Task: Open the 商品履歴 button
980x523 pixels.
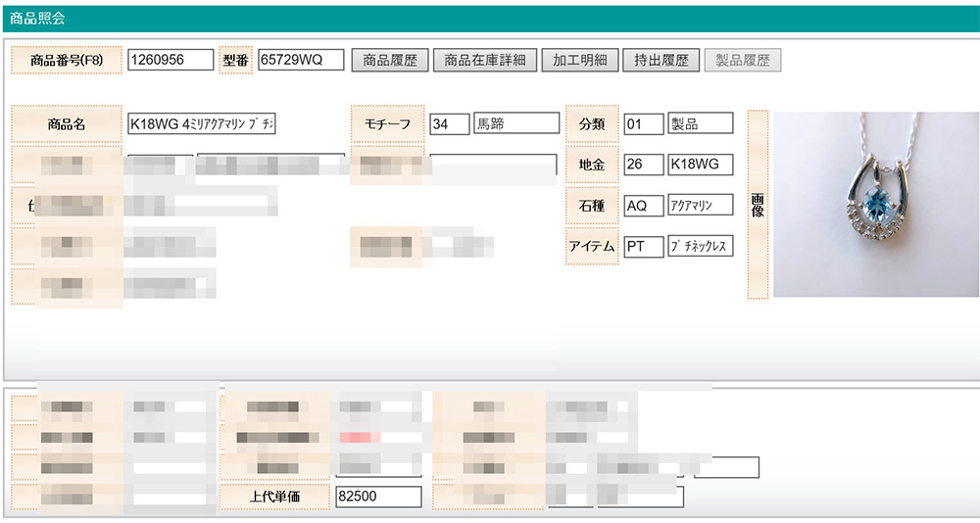Action: tap(389, 60)
